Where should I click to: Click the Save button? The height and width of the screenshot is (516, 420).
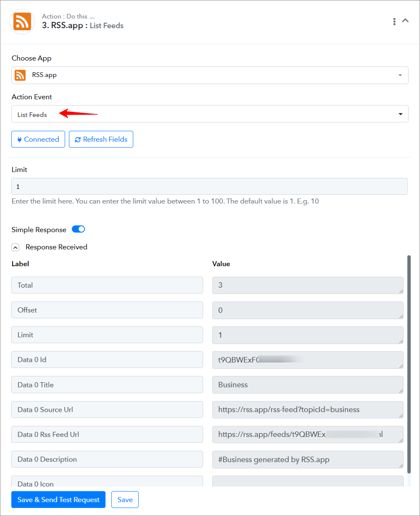125,500
